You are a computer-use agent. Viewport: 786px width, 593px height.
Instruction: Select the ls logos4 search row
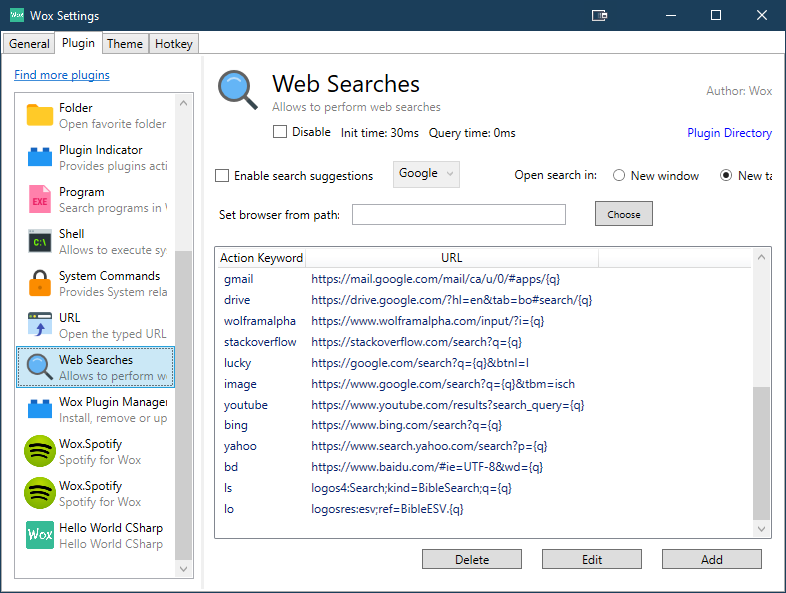pyautogui.click(x=484, y=488)
